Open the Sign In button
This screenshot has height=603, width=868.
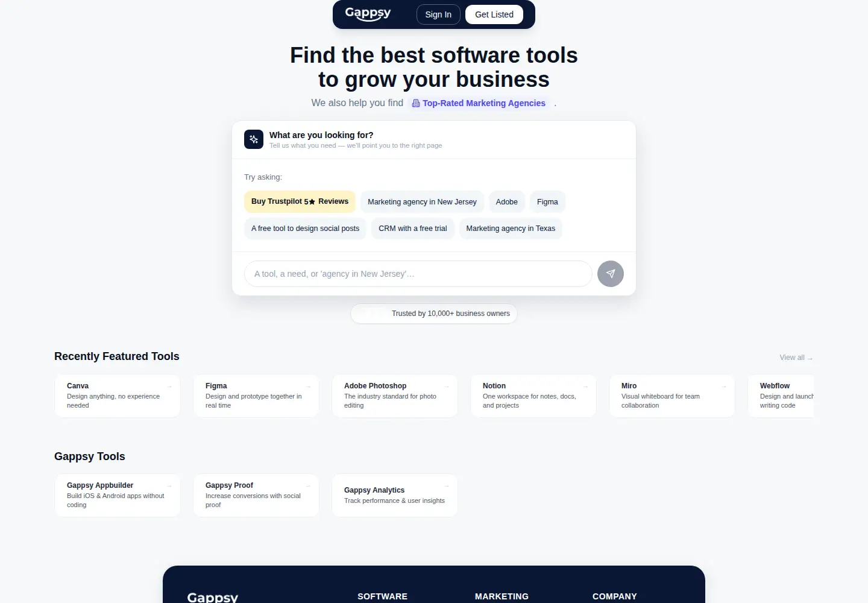[438, 14]
